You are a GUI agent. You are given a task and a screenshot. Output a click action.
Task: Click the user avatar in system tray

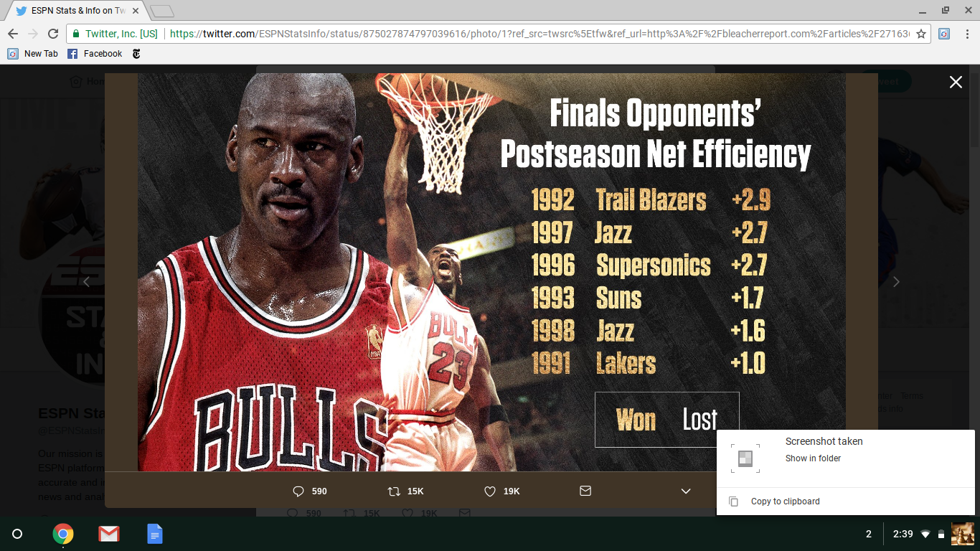(x=962, y=534)
